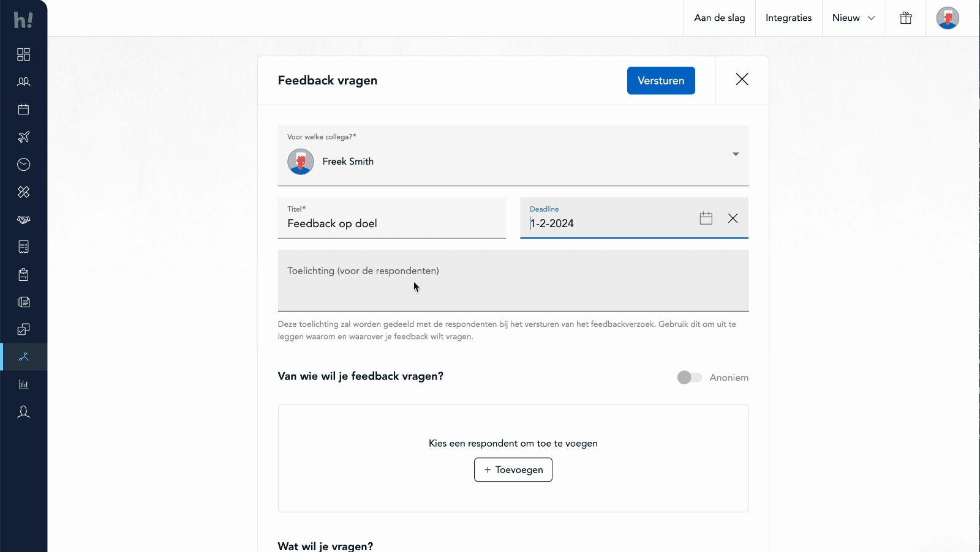Open the airplane leave icon in sidebar
The height and width of the screenshot is (552, 980).
[x=23, y=137]
